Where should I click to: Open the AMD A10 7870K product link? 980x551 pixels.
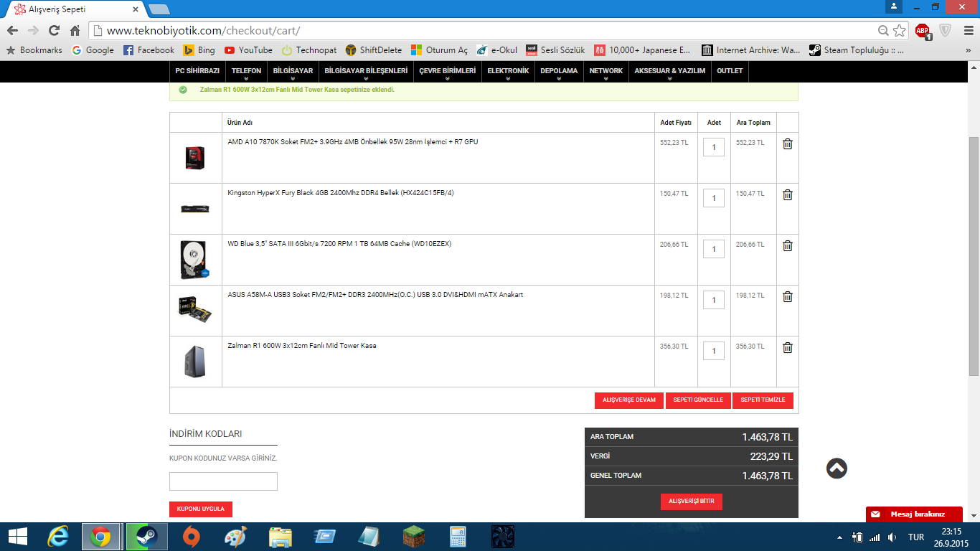(x=353, y=142)
